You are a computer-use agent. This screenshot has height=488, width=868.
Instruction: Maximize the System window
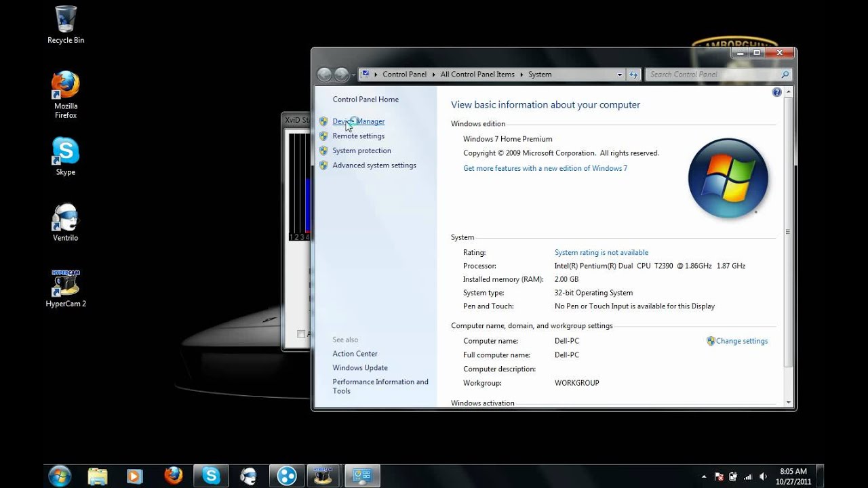[x=756, y=53]
